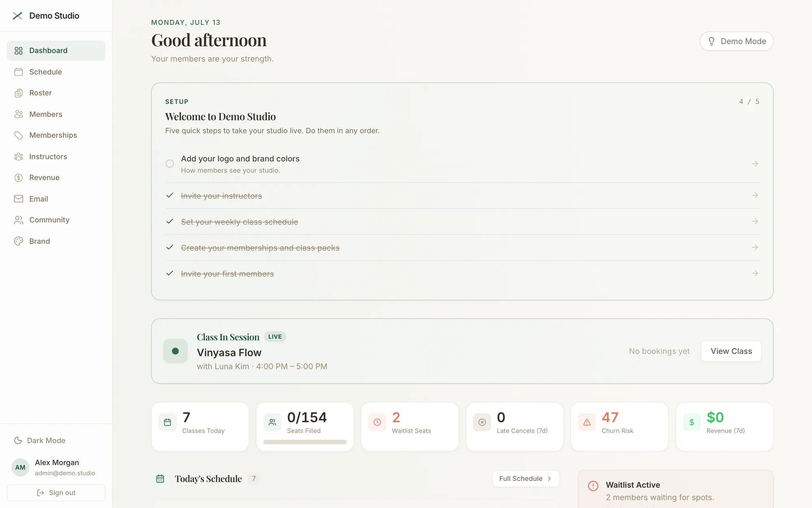
Task: Click the Late Cancels circle-x icon
Action: click(482, 422)
